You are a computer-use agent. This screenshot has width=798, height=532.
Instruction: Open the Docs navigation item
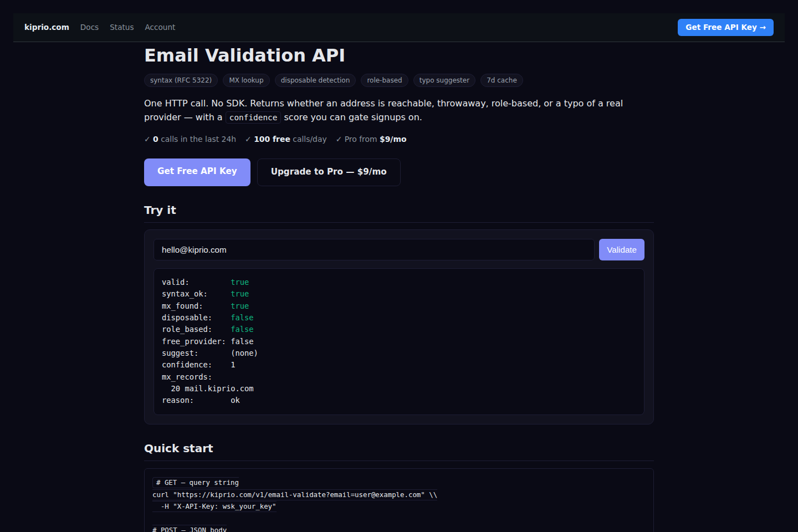pyautogui.click(x=89, y=27)
